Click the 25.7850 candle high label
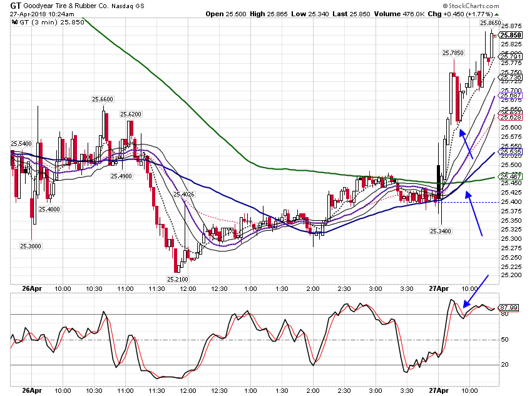Screen dimensions: 532x396 (453, 53)
